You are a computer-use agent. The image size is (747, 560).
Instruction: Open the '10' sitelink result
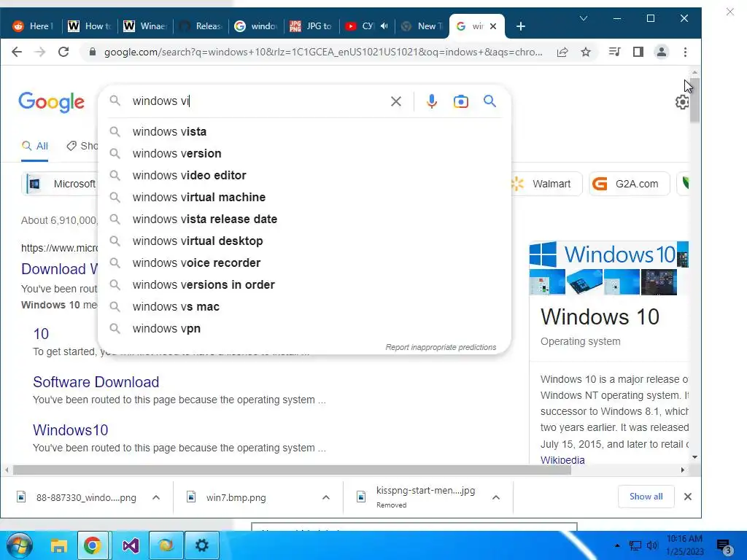click(41, 334)
